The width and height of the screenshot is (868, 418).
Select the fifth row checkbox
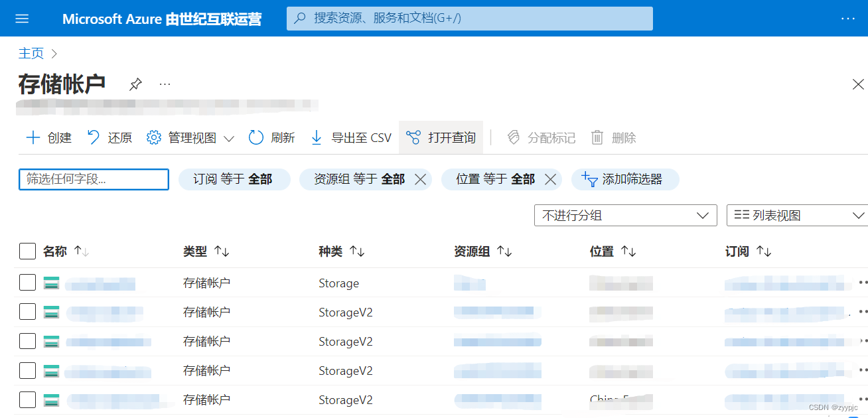27,399
